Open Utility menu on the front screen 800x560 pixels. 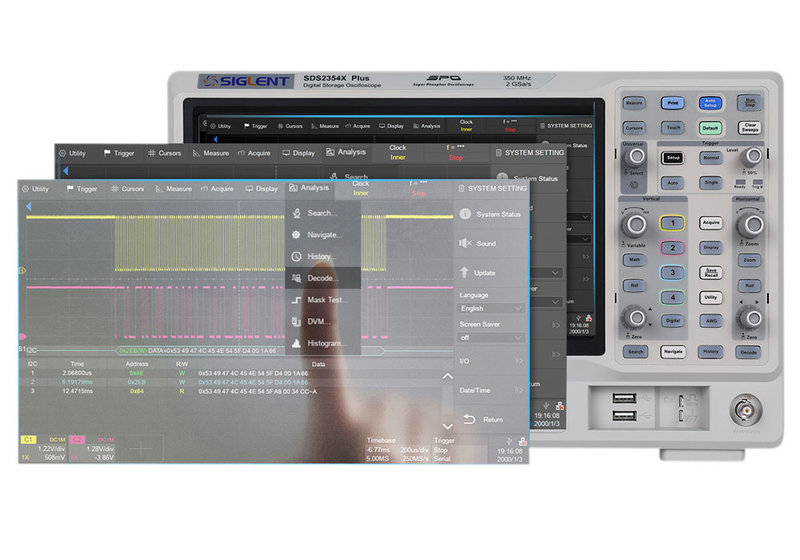(35, 189)
